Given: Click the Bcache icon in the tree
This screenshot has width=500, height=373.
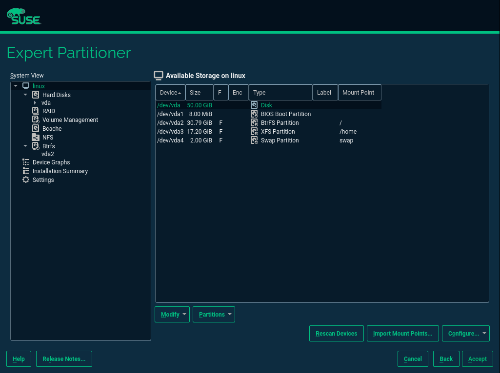Looking at the screenshot, I should 36,128.
